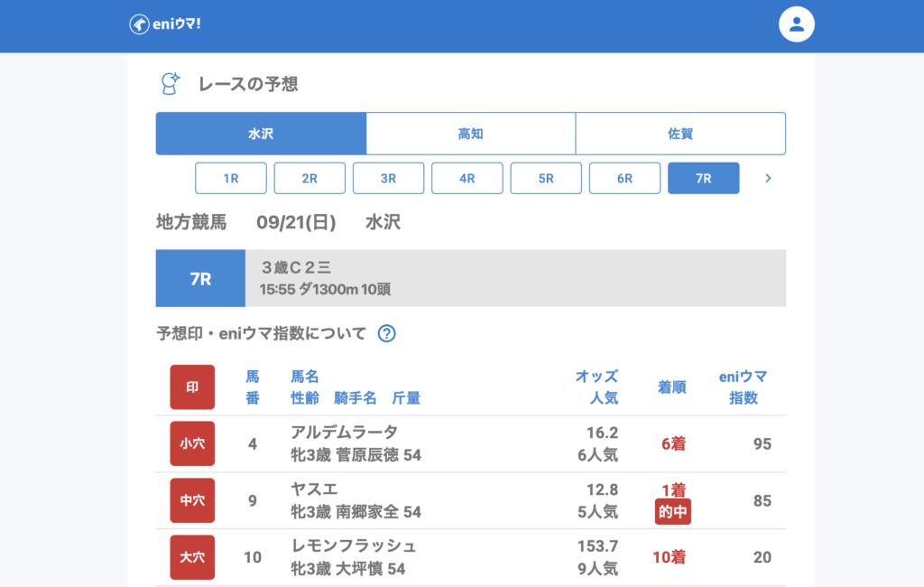Click the red 小穴 mark badge
Image resolution: width=924 pixels, height=587 pixels.
[x=192, y=443]
